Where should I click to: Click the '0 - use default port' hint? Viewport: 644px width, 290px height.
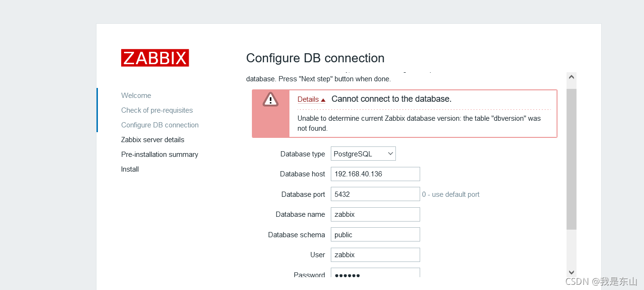[451, 194]
